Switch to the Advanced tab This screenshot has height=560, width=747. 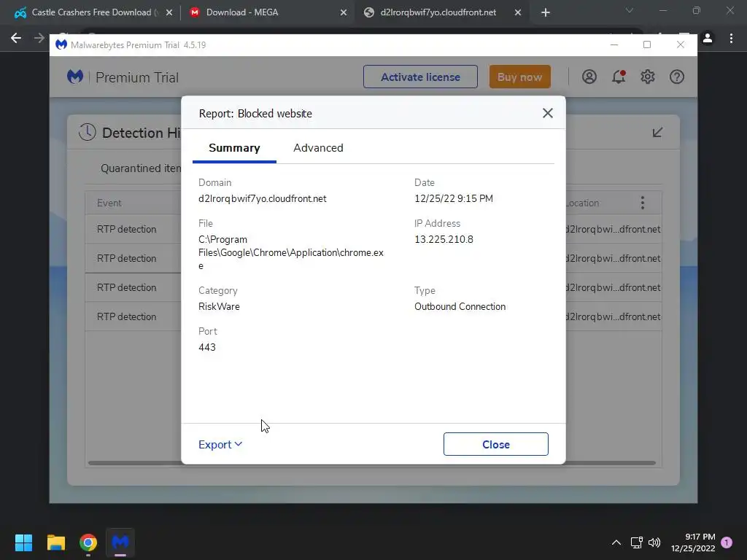pos(318,147)
